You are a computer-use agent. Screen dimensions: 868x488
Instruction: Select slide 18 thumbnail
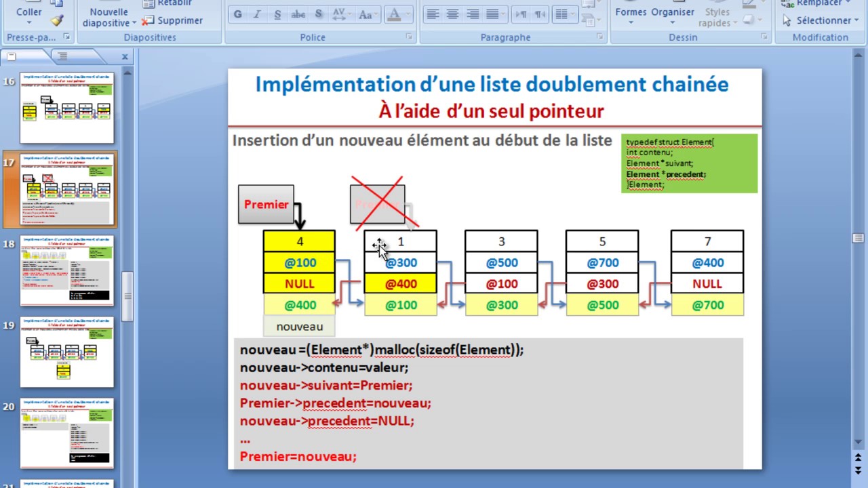pos(67,270)
